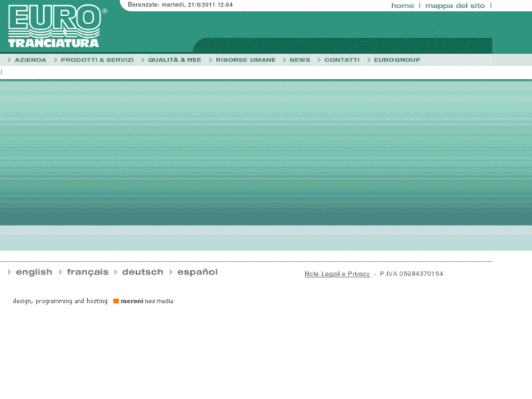Open QUALITÀ & HSE menu
This screenshot has height=399, width=532.
pyautogui.click(x=174, y=60)
